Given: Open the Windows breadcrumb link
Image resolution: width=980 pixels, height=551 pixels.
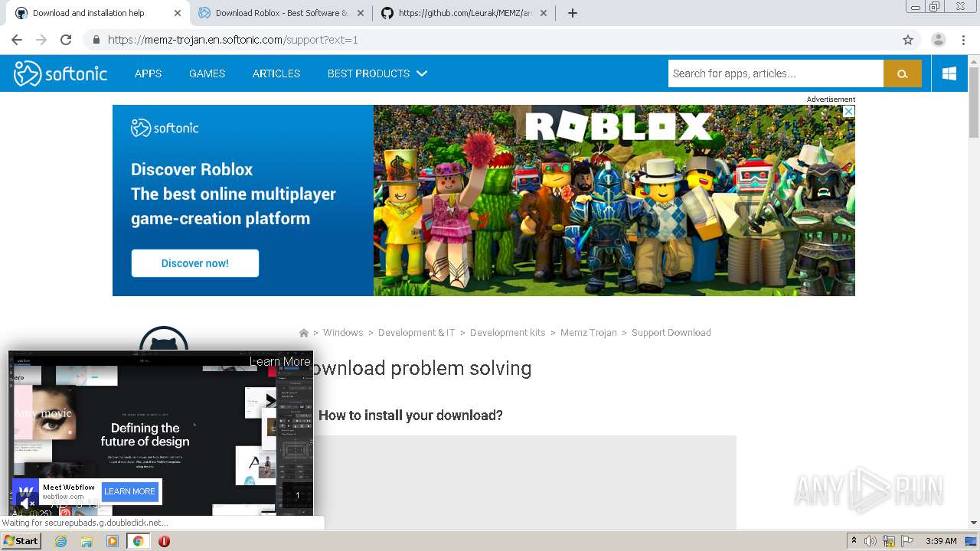Looking at the screenshot, I should 343,333.
